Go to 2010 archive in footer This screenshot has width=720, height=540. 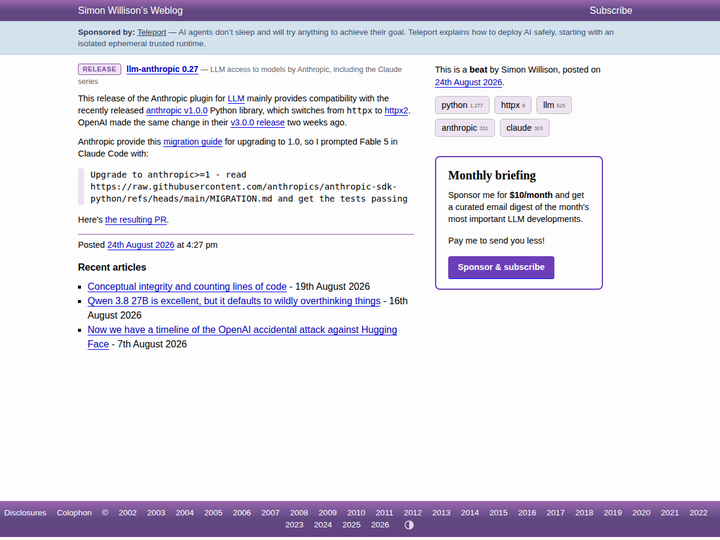pos(356,513)
